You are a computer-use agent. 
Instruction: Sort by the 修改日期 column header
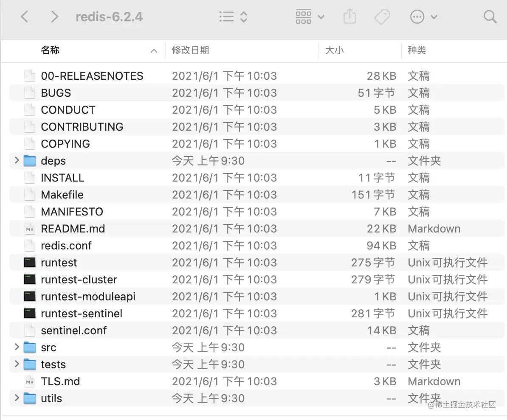pos(190,50)
